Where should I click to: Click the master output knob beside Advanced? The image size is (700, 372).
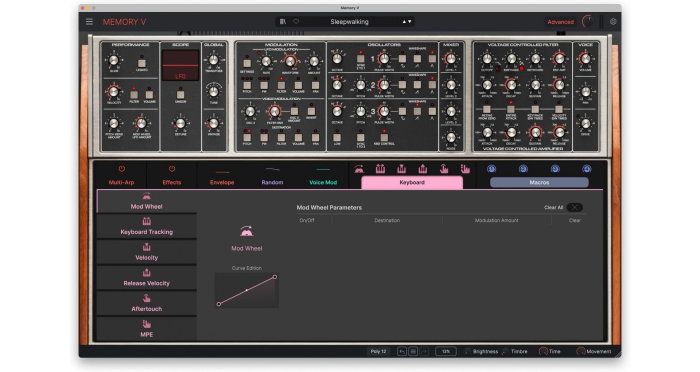588,21
